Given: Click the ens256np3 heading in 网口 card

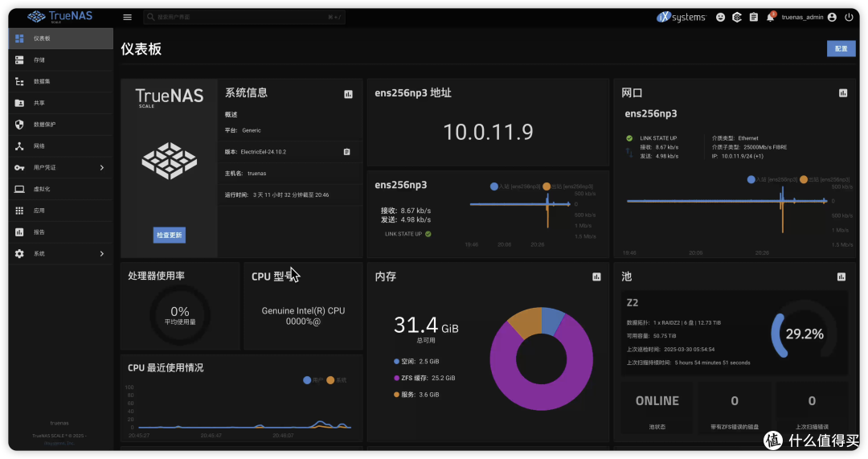Looking at the screenshot, I should 650,113.
